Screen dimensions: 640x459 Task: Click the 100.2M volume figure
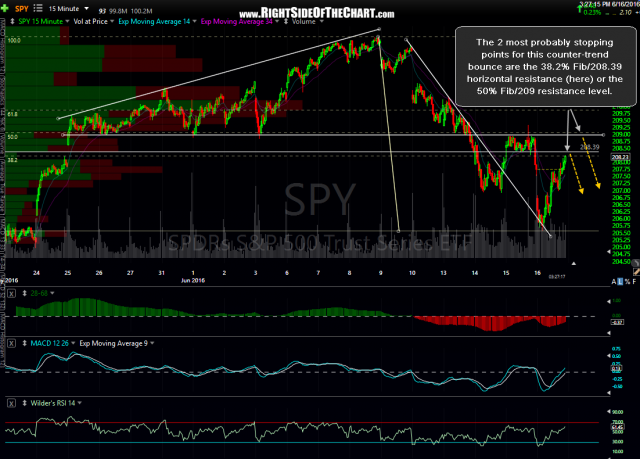tap(142, 11)
